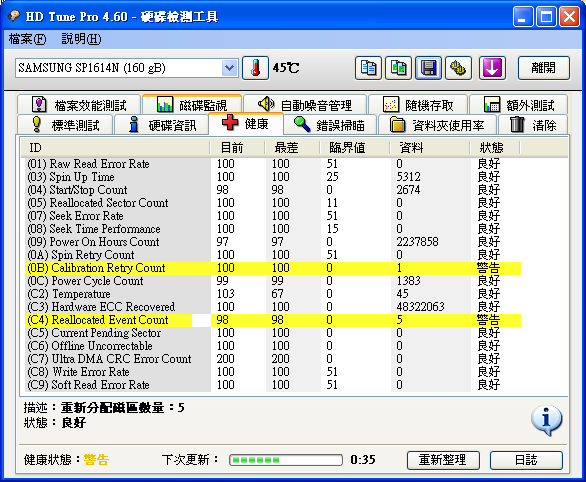Select the (C6) Offline Uncorrectable row

[x=273, y=346]
